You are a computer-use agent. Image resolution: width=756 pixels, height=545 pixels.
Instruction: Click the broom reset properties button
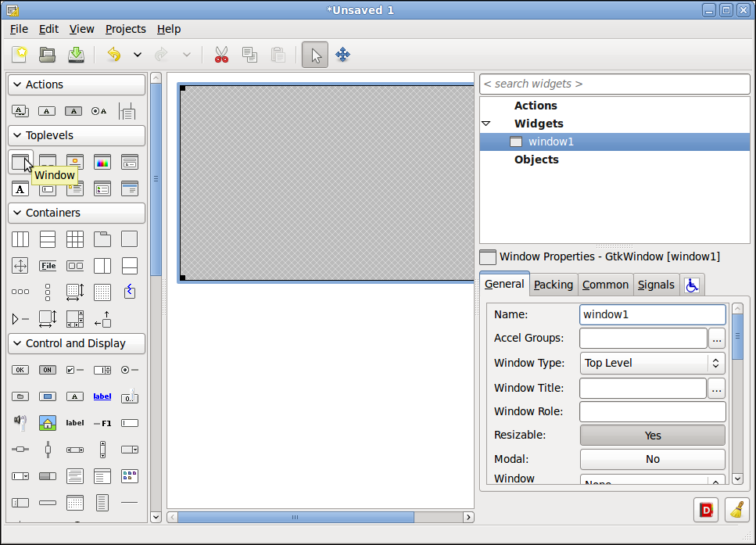pos(736,510)
